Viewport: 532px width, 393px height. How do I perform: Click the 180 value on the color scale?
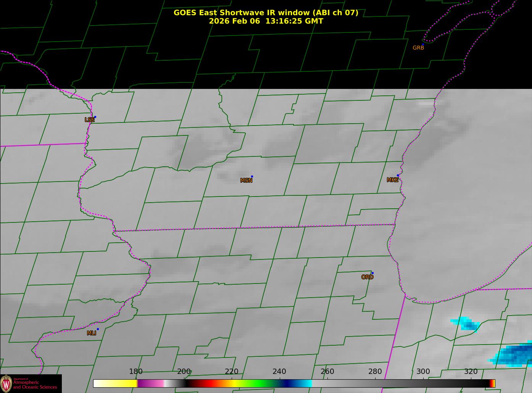point(135,372)
